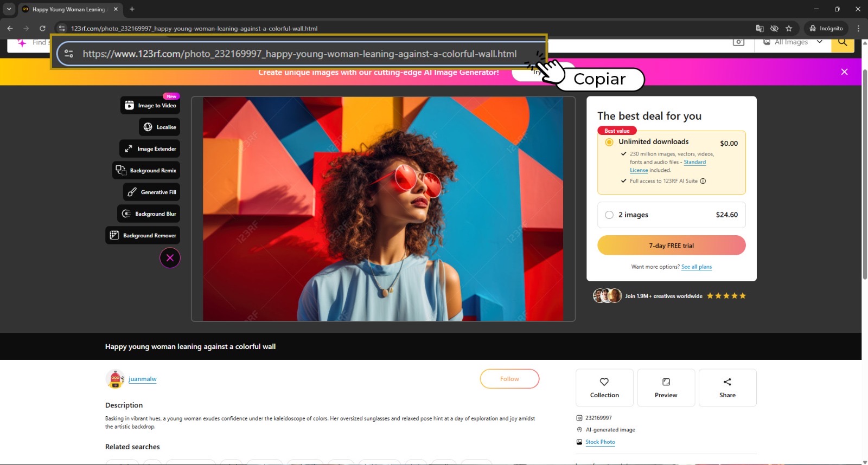Choose the 2 images pricing option
The height and width of the screenshot is (465, 868).
(x=609, y=215)
